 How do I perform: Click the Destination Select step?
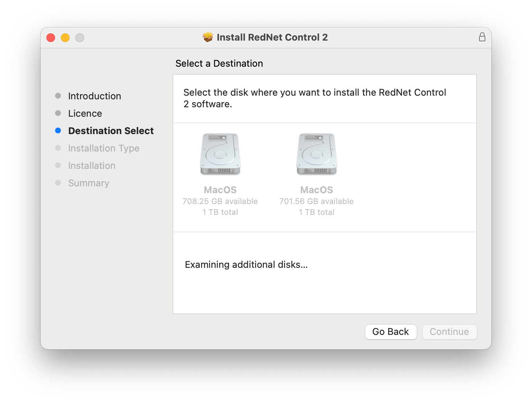point(111,131)
